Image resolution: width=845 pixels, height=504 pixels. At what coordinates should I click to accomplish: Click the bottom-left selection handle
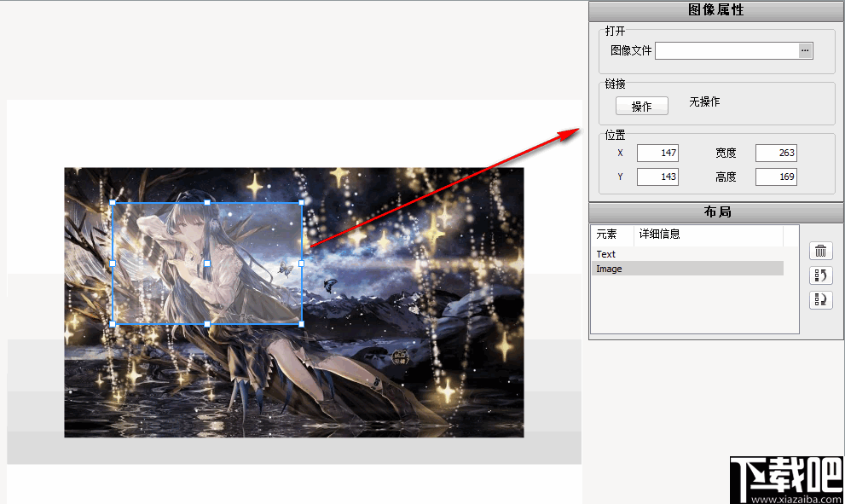tap(113, 324)
